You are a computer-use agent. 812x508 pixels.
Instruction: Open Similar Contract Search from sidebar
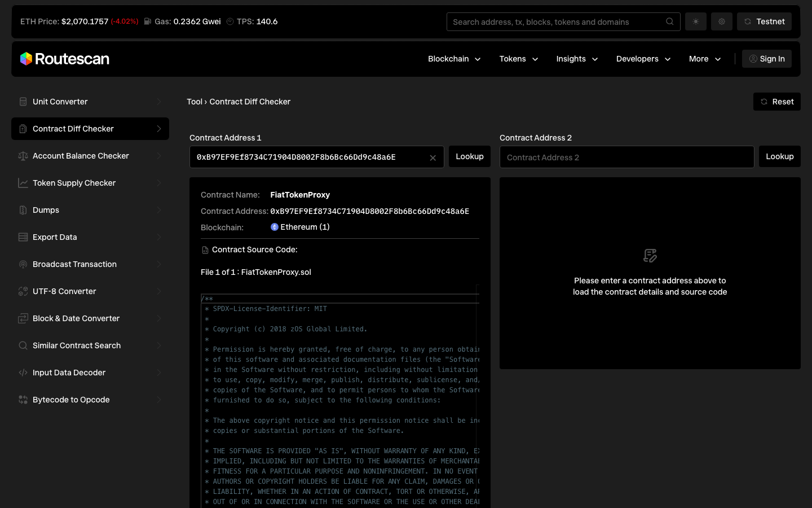(90, 345)
